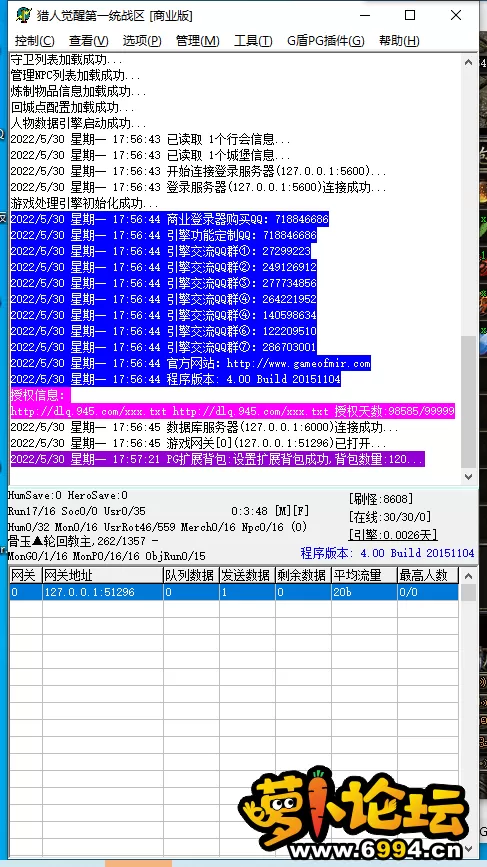The height and width of the screenshot is (867, 487).
Task: Open the 帮助(H) menu
Action: click(399, 40)
